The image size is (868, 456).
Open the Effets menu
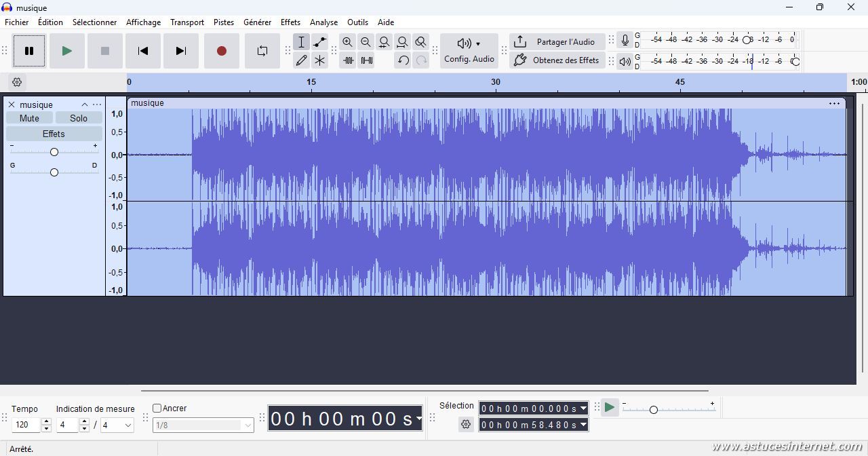coord(290,22)
